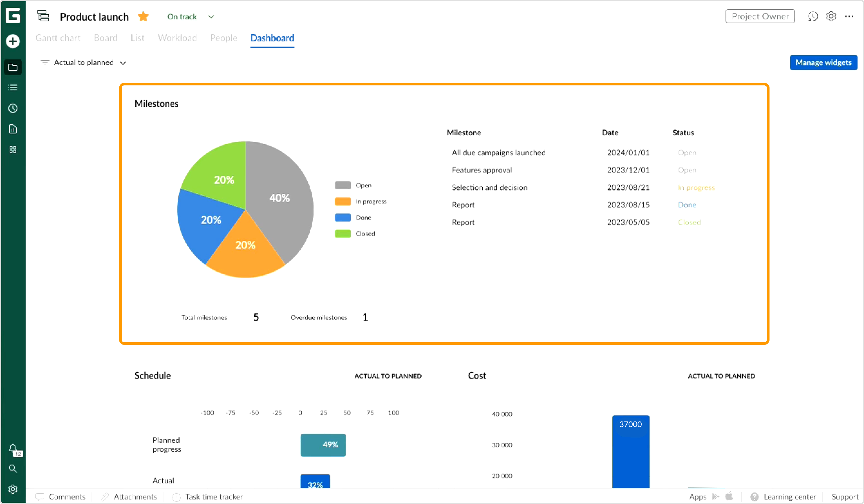This screenshot has width=864, height=504.
Task: Click the Manage widgets button
Action: point(824,62)
